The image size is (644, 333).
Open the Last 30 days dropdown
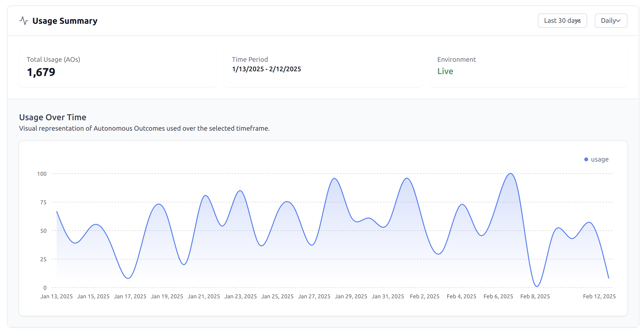click(562, 21)
